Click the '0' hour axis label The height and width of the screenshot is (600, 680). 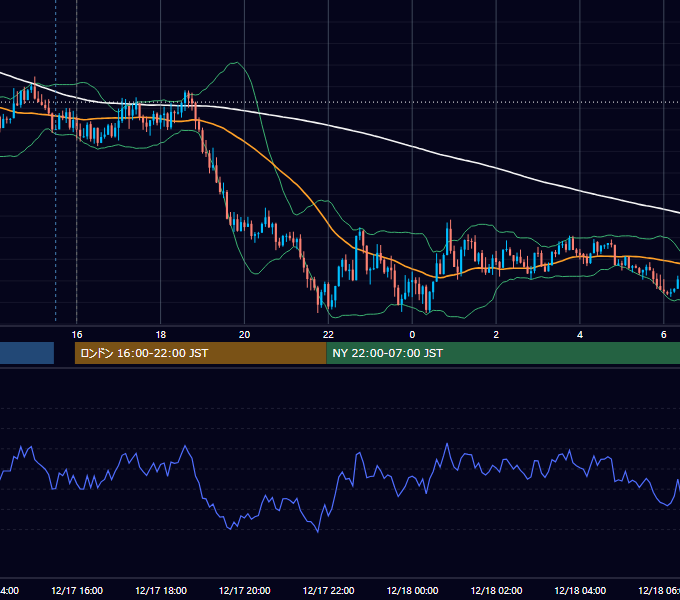(412, 335)
